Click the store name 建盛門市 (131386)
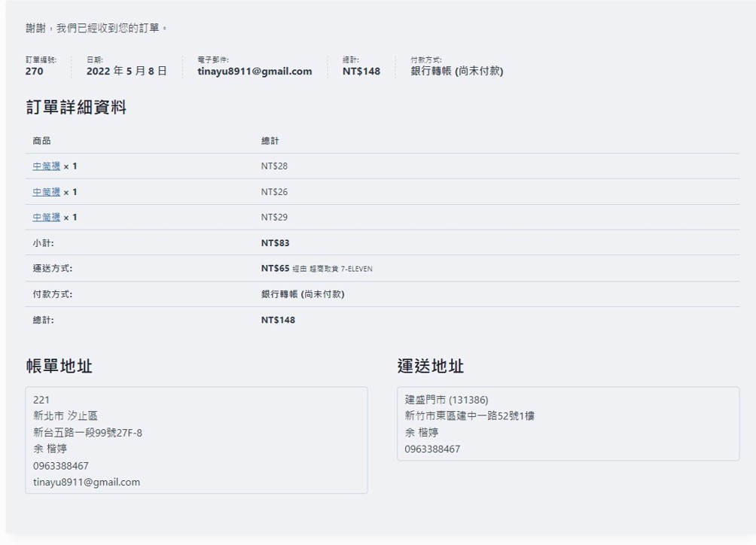Image resolution: width=756 pixels, height=545 pixels. pos(447,400)
